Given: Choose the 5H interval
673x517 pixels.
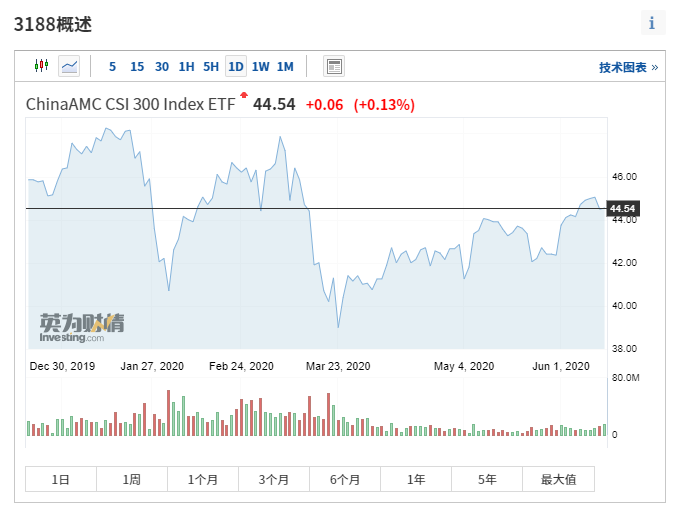Looking at the screenshot, I should coord(211,67).
